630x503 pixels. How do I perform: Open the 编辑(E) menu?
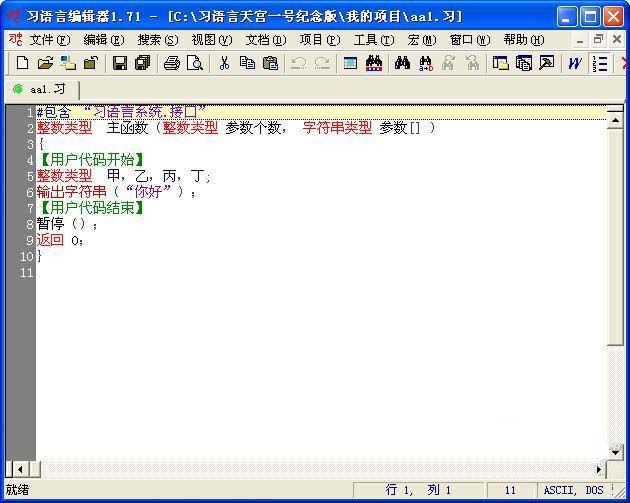click(103, 40)
